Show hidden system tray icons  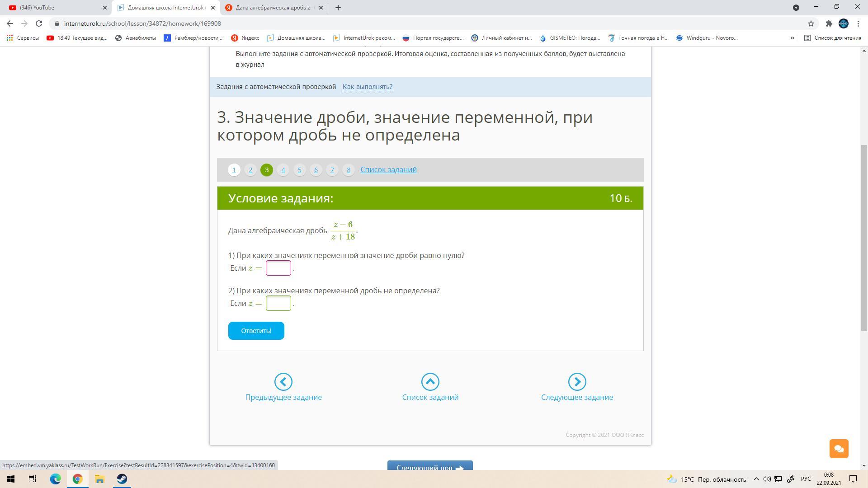click(x=756, y=479)
